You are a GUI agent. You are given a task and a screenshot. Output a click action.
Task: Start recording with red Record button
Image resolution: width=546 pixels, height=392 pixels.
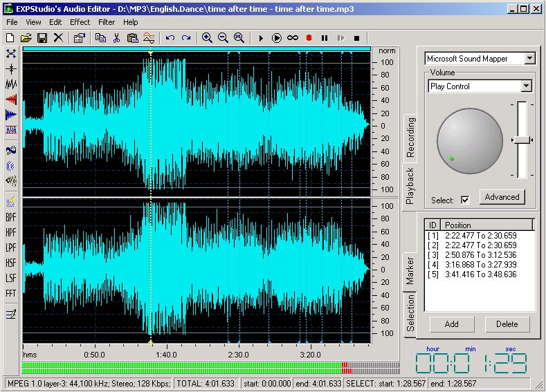309,38
